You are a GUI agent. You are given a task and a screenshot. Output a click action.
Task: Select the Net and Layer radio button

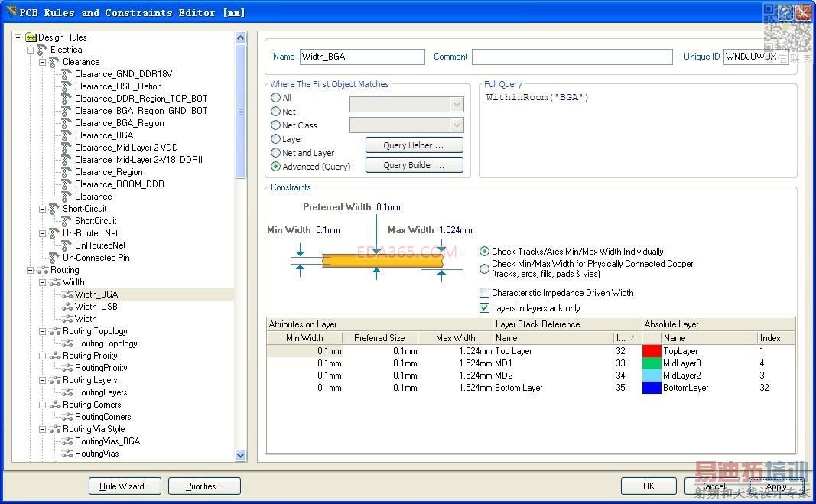click(276, 152)
